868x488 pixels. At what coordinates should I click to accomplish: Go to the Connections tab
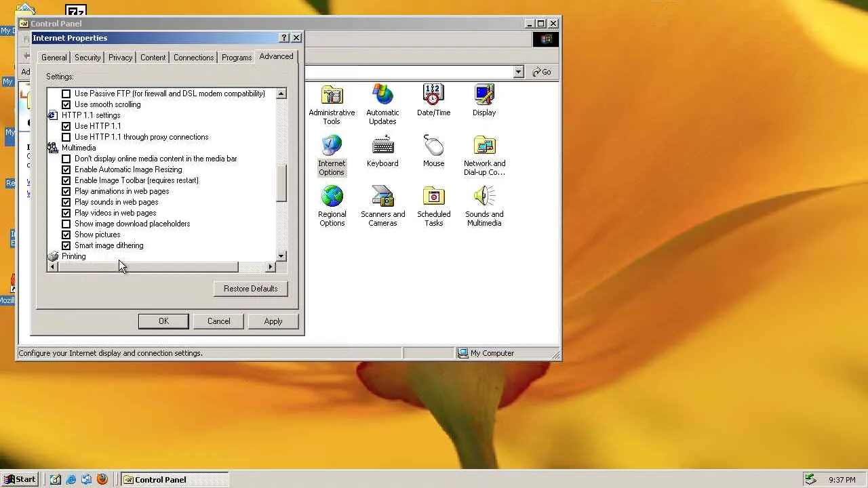193,58
